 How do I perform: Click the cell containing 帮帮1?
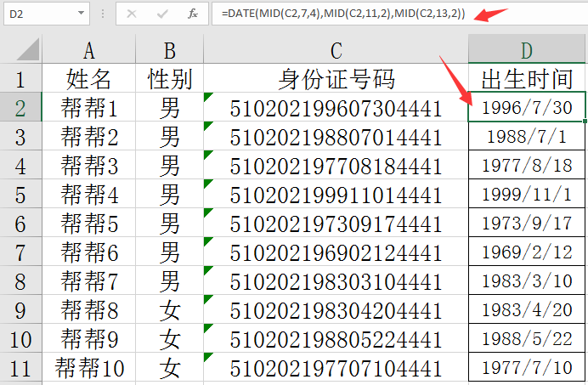click(x=89, y=107)
